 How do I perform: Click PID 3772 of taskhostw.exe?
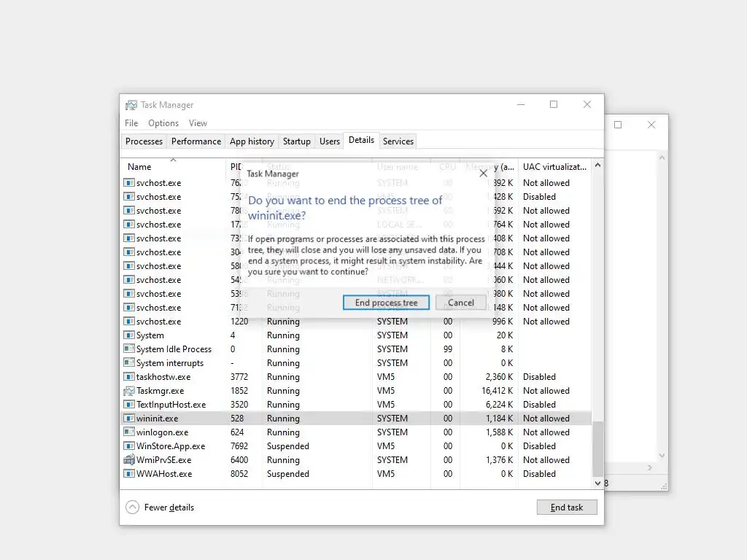(x=239, y=377)
